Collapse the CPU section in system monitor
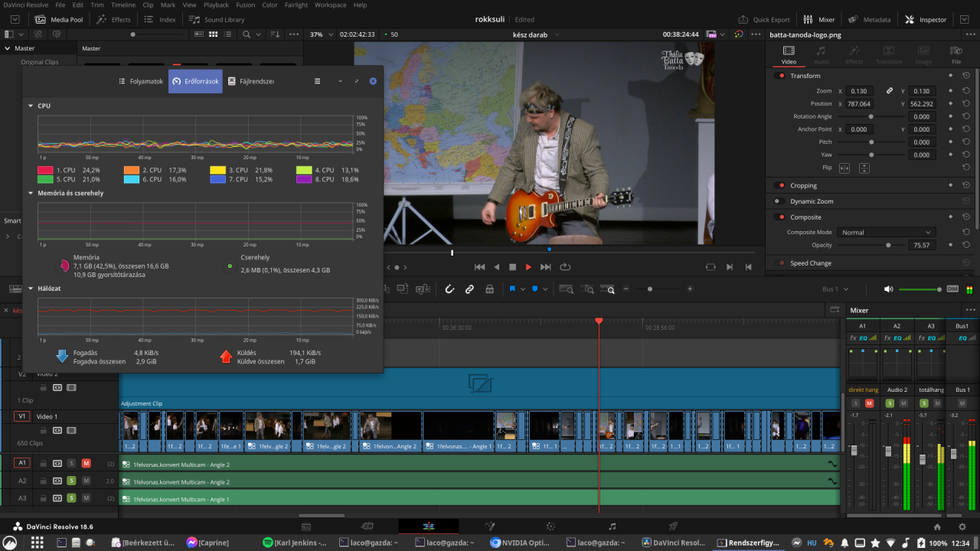The image size is (980, 551). click(31, 106)
